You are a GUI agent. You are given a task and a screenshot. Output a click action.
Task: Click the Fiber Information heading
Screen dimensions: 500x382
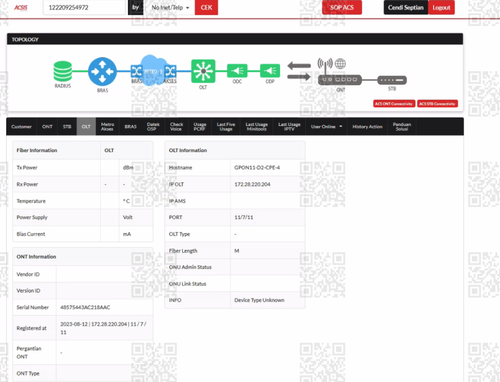pyautogui.click(x=37, y=150)
